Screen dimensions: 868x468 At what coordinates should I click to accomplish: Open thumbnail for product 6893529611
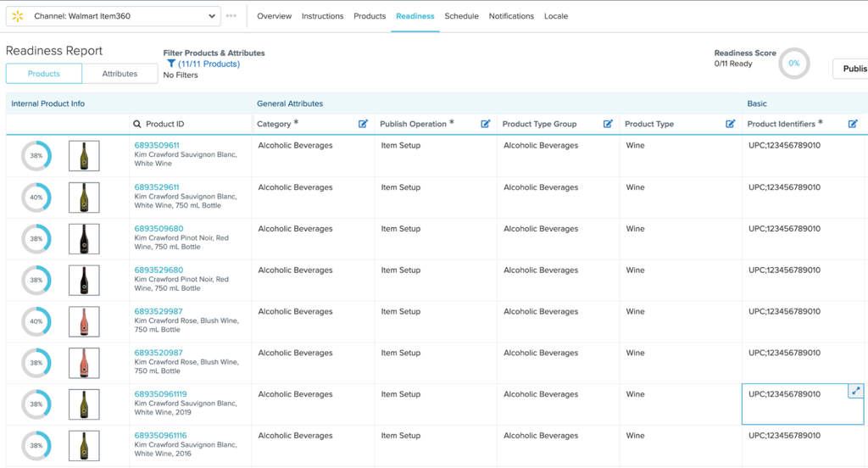pos(84,198)
